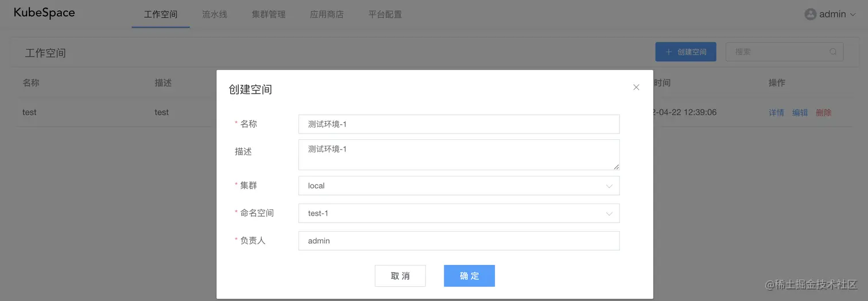Image resolution: width=868 pixels, height=301 pixels.
Task: Click the 命名空间 field label
Action: pyautogui.click(x=257, y=213)
